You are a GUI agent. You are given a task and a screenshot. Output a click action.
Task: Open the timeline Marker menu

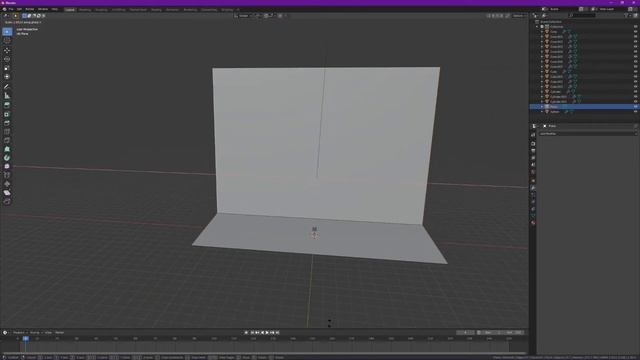tap(60, 333)
